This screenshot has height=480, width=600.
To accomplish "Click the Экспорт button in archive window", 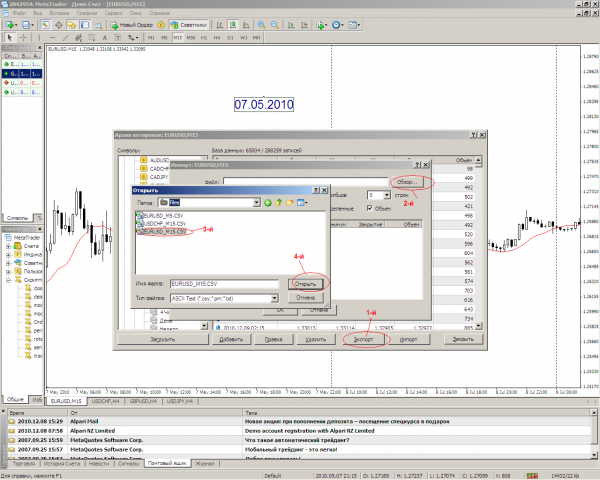I will (364, 340).
